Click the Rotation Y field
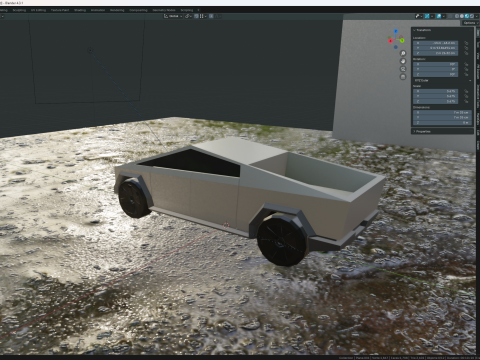The width and height of the screenshot is (480, 360). pyautogui.click(x=436, y=69)
